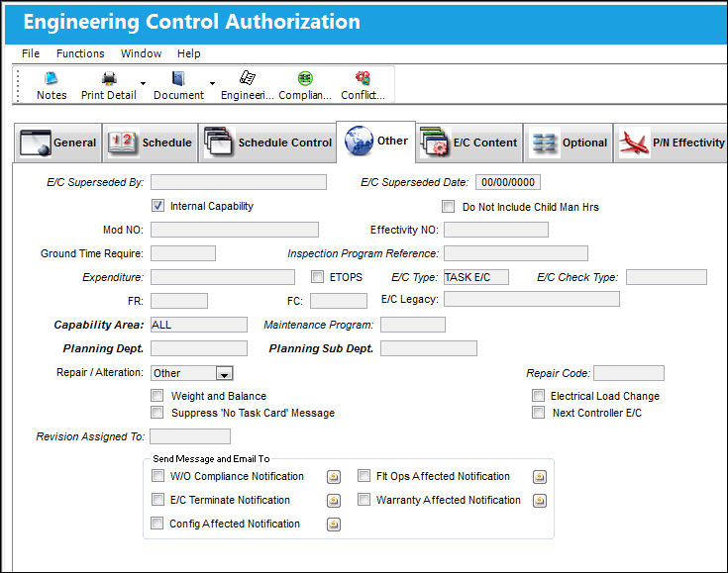Open the Window menu
The height and width of the screenshot is (573, 728).
pos(141,53)
